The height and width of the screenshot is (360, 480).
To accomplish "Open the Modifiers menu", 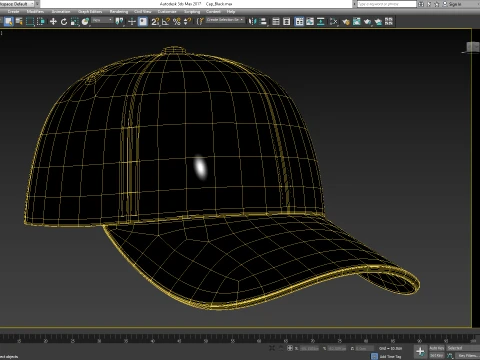I will point(35,11).
